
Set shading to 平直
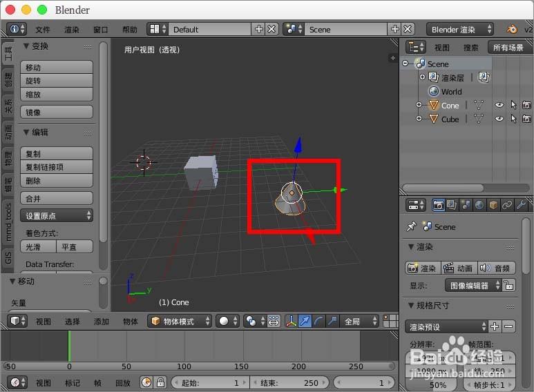coord(75,246)
